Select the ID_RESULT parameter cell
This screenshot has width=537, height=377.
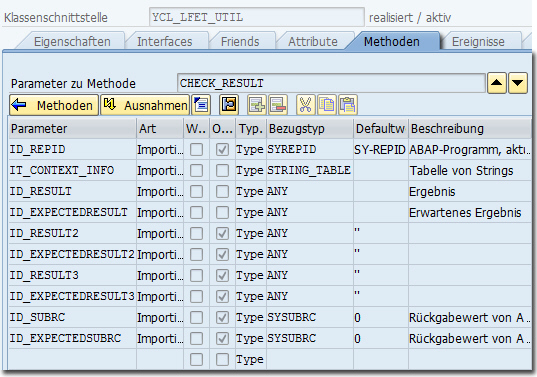coord(72,191)
